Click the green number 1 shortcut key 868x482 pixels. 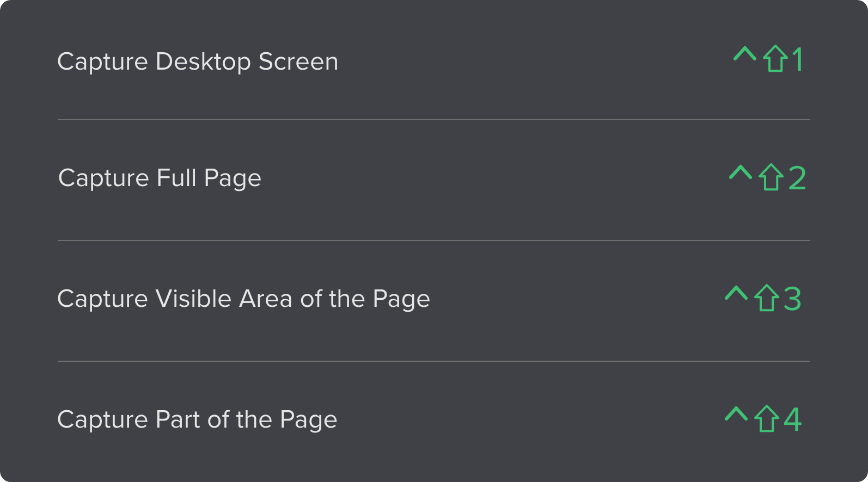(x=797, y=59)
